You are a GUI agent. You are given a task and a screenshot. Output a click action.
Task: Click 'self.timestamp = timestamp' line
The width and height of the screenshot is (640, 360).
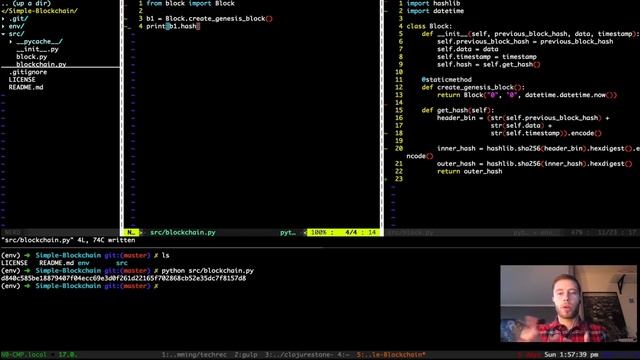pos(487,57)
